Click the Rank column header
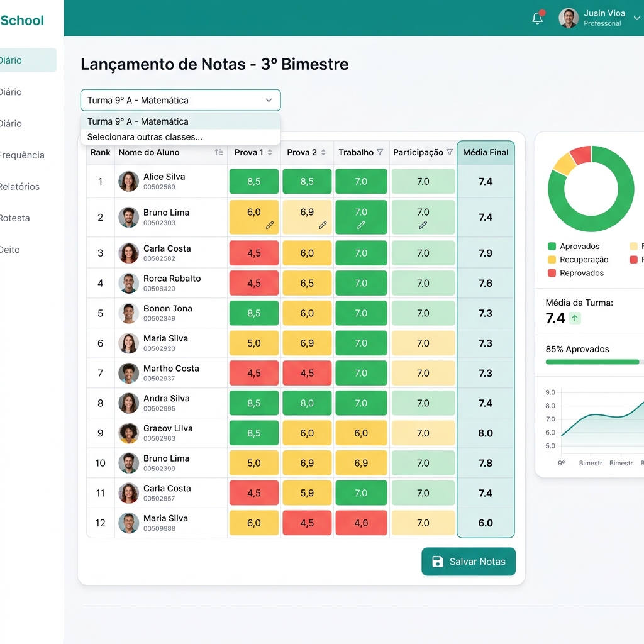 100,152
